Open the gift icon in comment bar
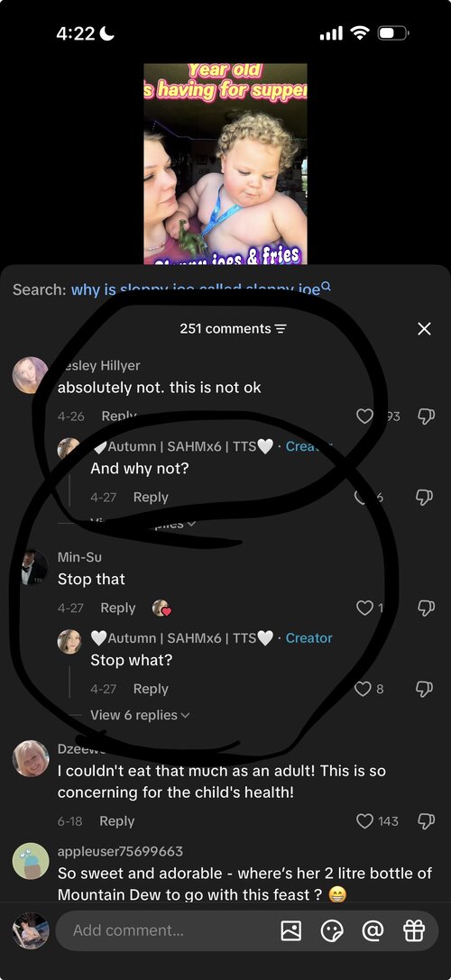 click(413, 930)
